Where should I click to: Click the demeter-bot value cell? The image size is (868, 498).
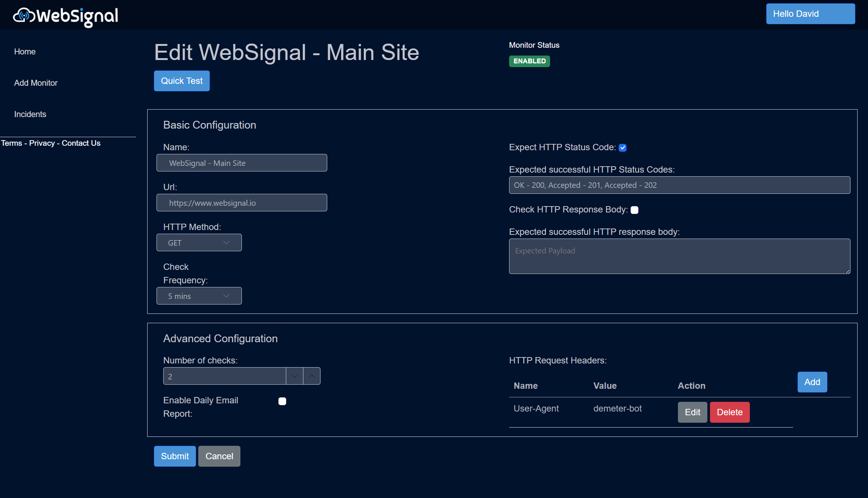(x=618, y=409)
